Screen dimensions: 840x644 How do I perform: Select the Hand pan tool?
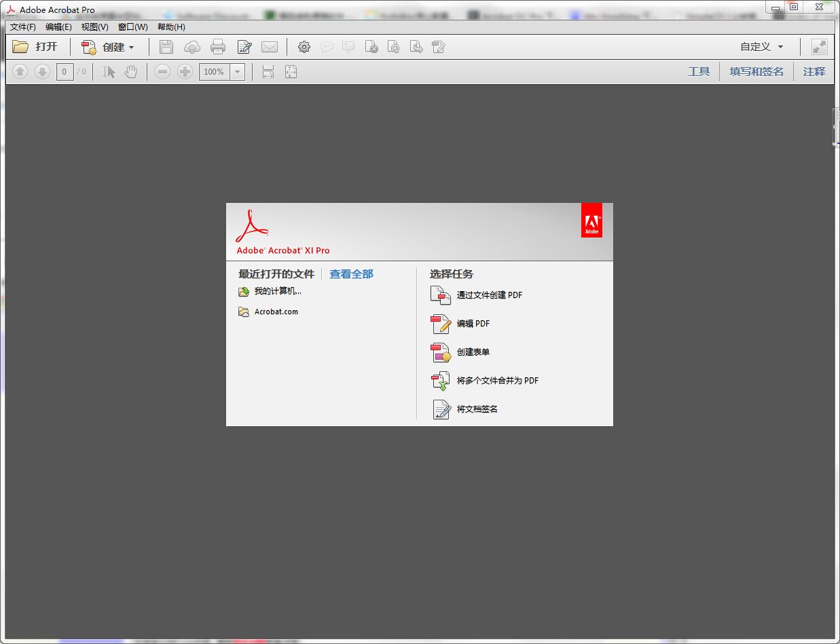point(130,72)
